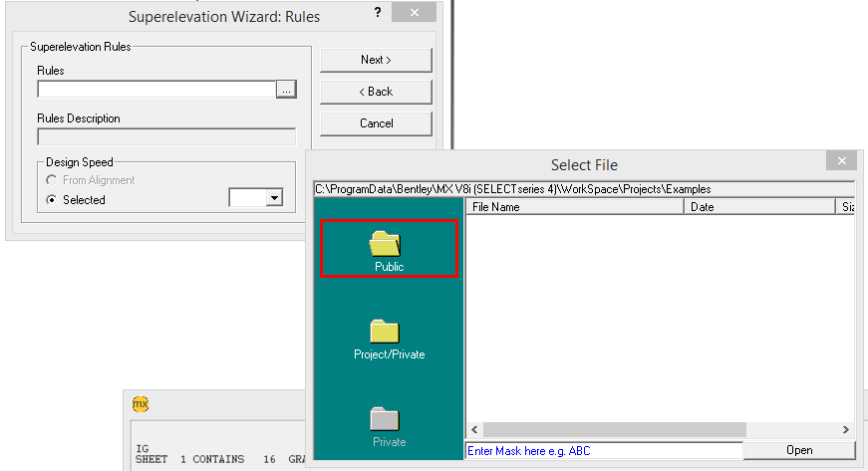Click the MX application logo icon
Viewport: 868px width, 471px height.
tap(141, 404)
